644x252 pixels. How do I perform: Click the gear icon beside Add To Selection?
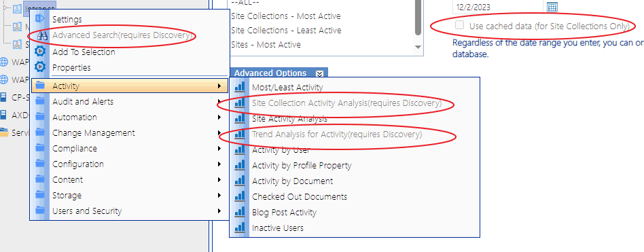[x=40, y=52]
